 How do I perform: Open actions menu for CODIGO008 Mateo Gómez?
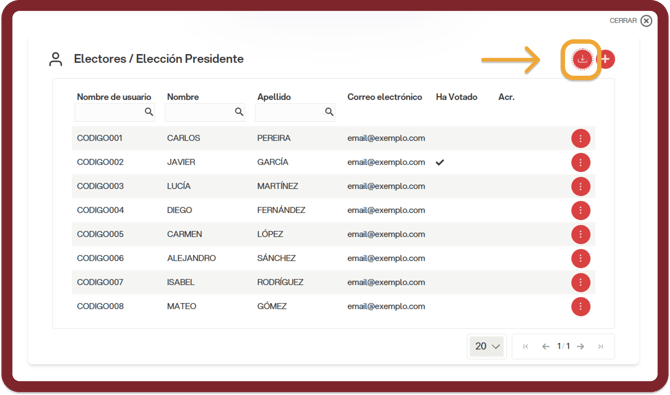click(581, 307)
